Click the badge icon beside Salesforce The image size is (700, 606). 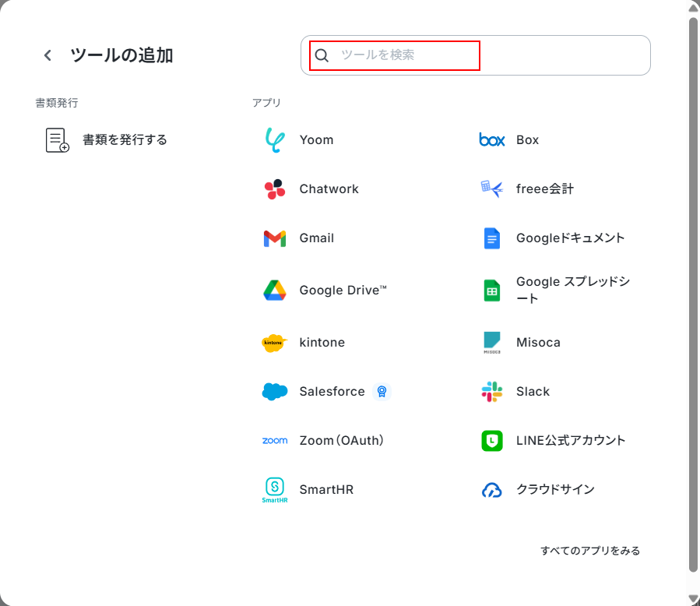[382, 392]
